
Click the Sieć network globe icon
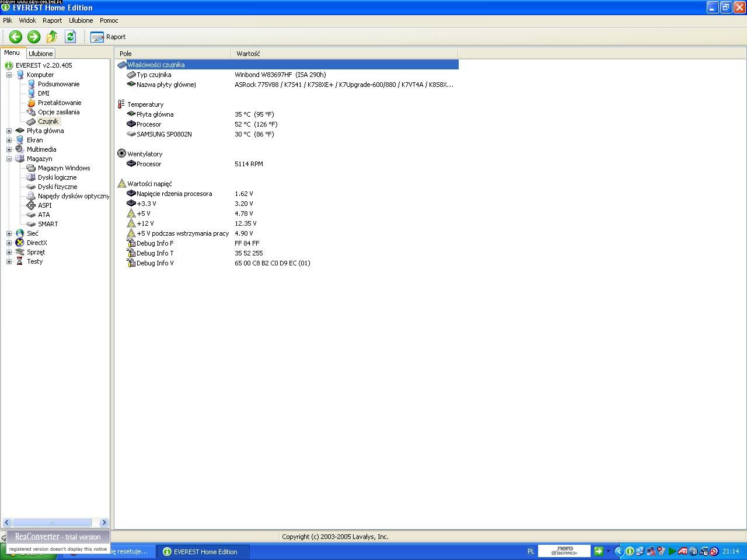point(20,233)
